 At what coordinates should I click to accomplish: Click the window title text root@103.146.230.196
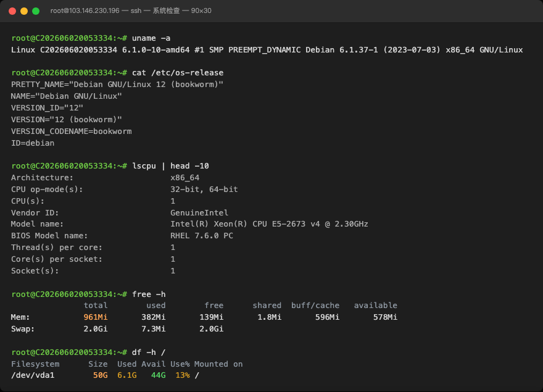click(x=85, y=10)
